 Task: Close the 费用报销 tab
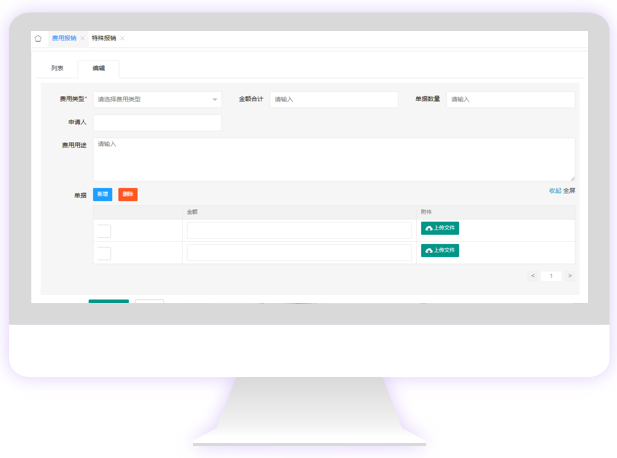pyautogui.click(x=82, y=38)
